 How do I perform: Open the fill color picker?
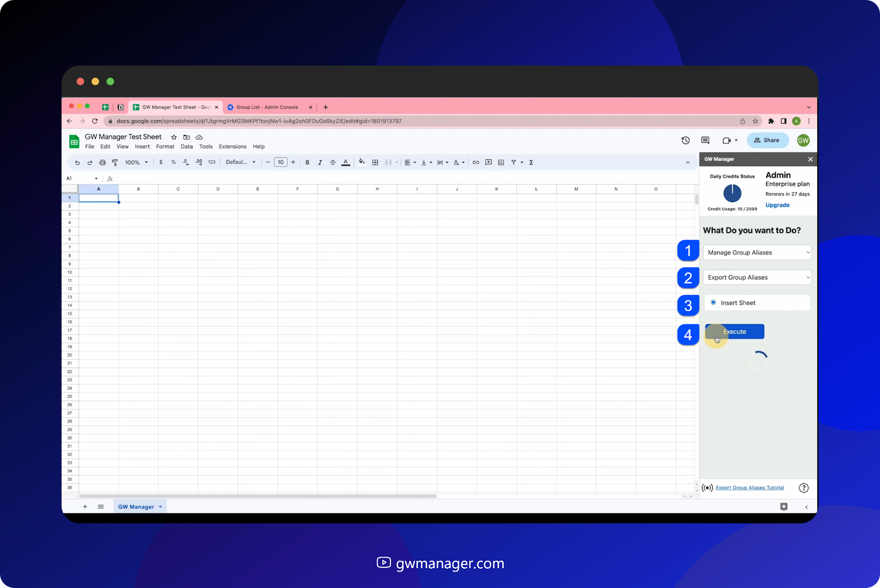361,162
